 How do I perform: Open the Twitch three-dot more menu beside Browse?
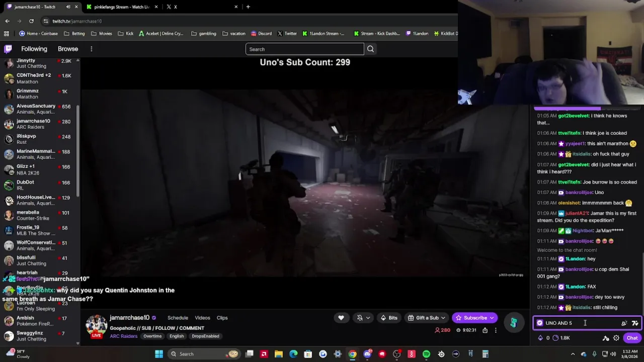(91, 49)
